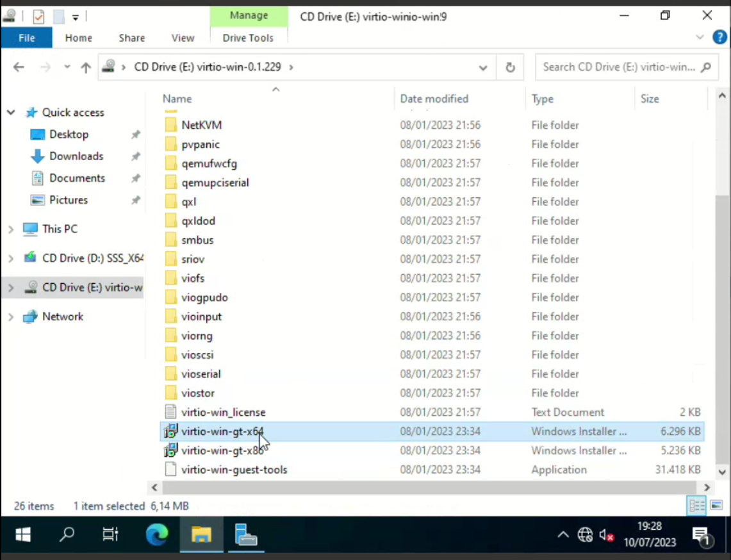
Task: Click the Back arrow navigation icon
Action: pos(19,67)
